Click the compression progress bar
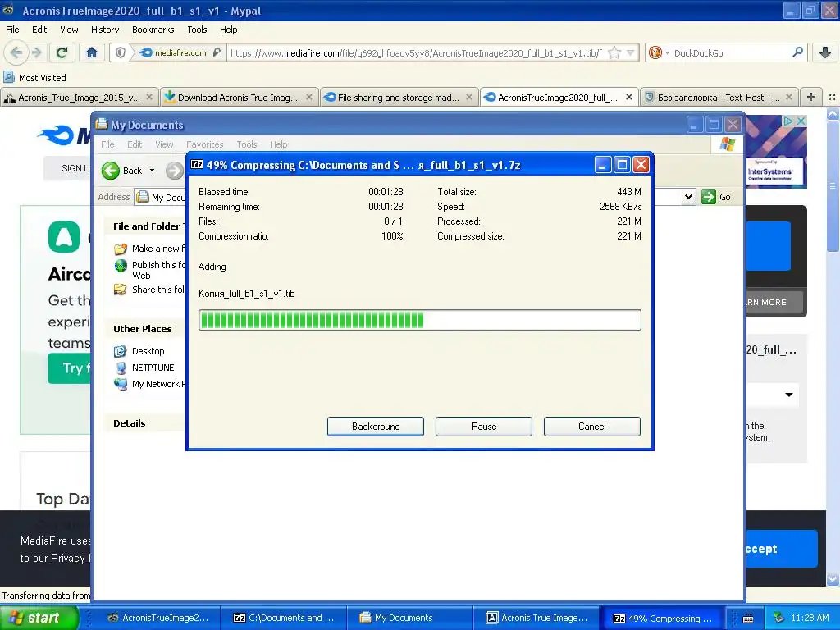The image size is (840, 630). tap(419, 320)
